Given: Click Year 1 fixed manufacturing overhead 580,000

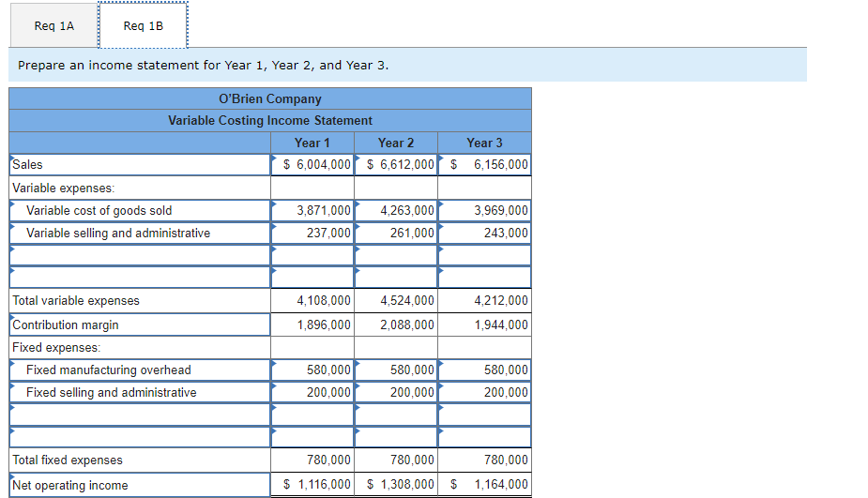Looking at the screenshot, I should point(312,370).
